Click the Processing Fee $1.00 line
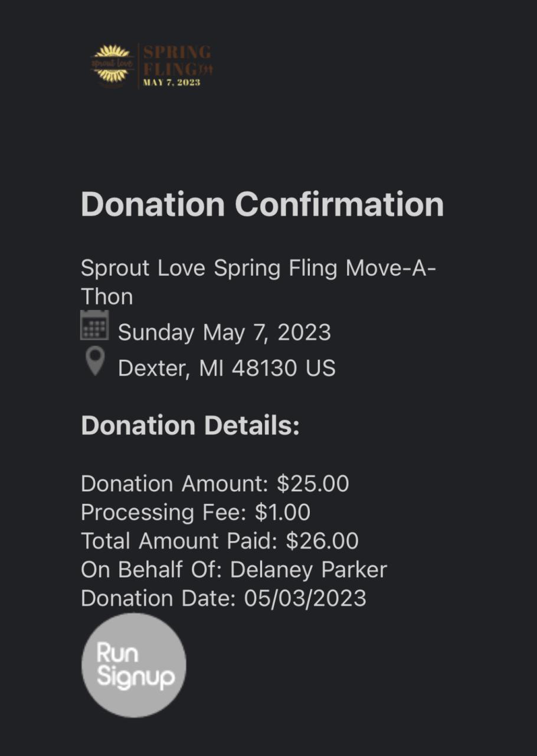The height and width of the screenshot is (756, 537). point(195,512)
